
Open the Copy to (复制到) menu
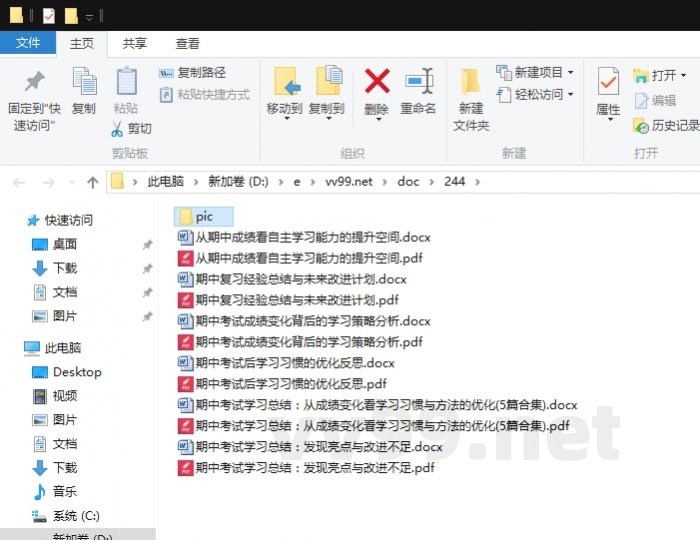[x=327, y=94]
